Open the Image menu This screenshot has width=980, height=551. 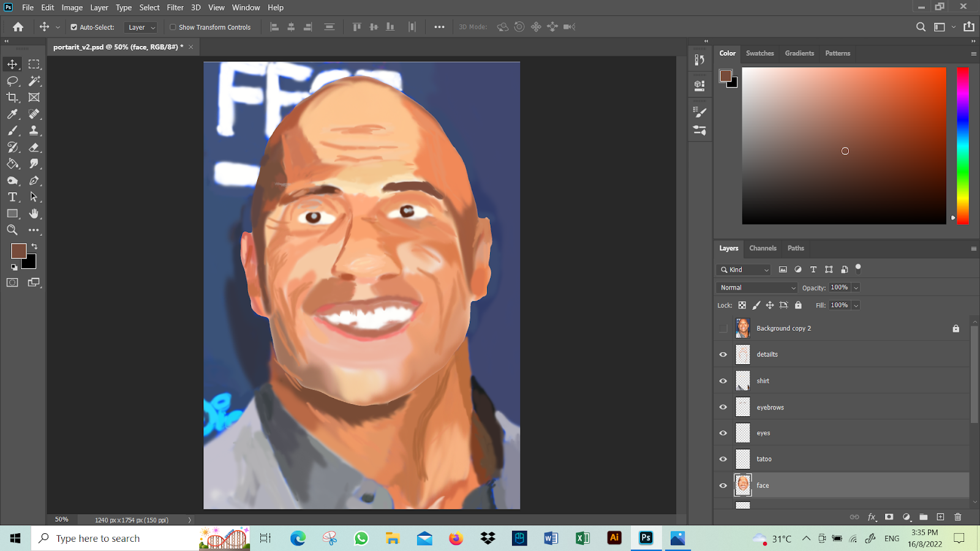[x=72, y=7]
